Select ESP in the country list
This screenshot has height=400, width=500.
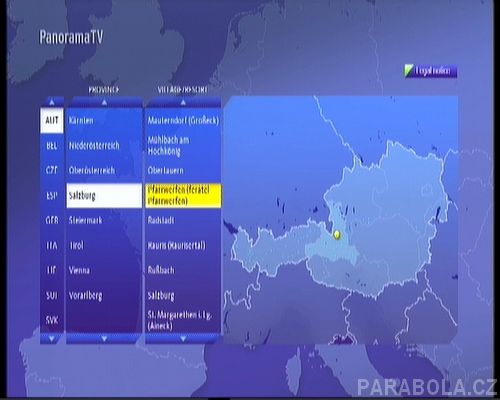(x=52, y=195)
